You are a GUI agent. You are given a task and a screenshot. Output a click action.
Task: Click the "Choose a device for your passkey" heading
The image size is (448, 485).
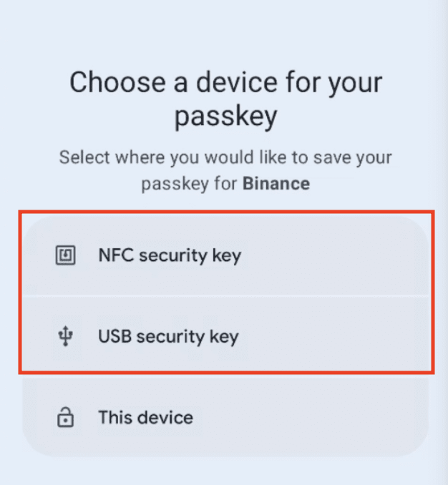coord(225,99)
